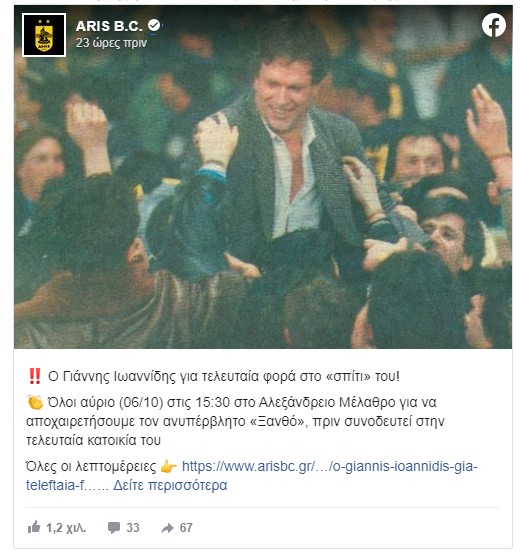531x559 pixels.
Task: Click the paragraph mentioning Αλεξάνδρειο Μέλαθρο
Action: (235, 421)
